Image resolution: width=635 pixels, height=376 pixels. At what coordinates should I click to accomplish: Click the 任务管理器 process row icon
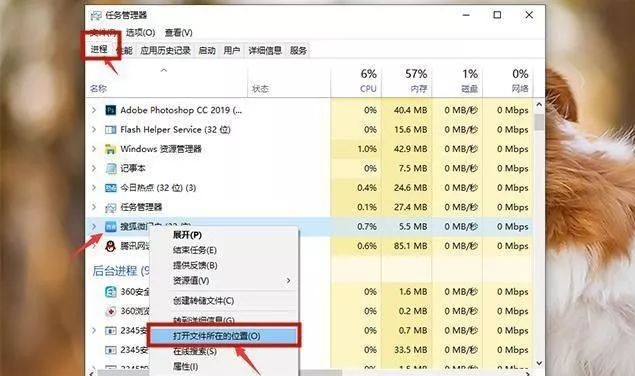[111, 207]
